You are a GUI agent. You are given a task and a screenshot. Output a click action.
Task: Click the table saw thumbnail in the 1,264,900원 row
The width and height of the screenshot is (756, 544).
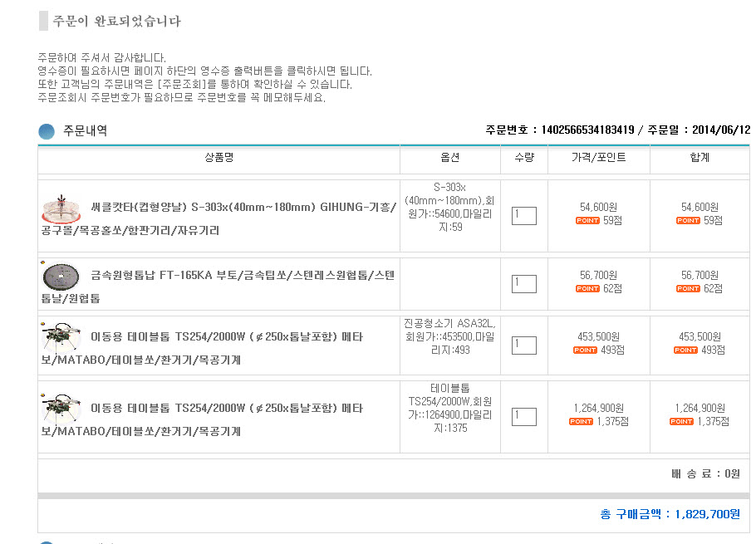pos(61,409)
